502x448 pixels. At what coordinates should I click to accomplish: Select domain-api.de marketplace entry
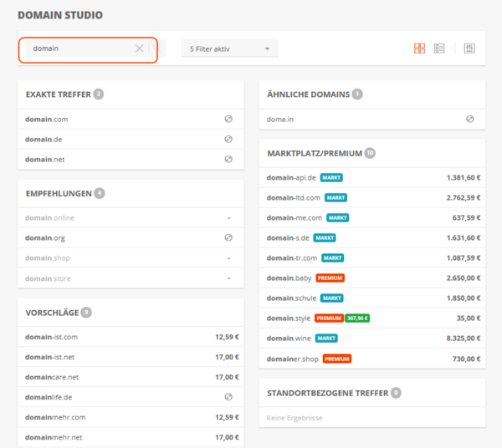pyautogui.click(x=372, y=177)
